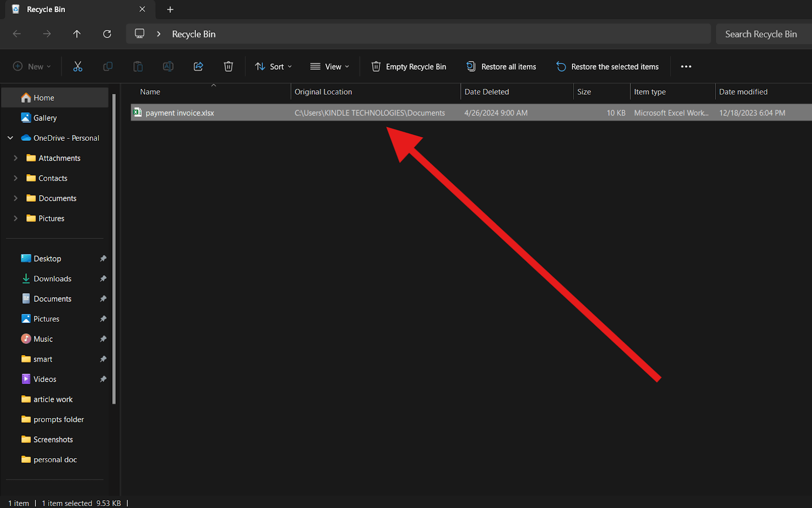Click the Search Recycle Bin field

761,34
